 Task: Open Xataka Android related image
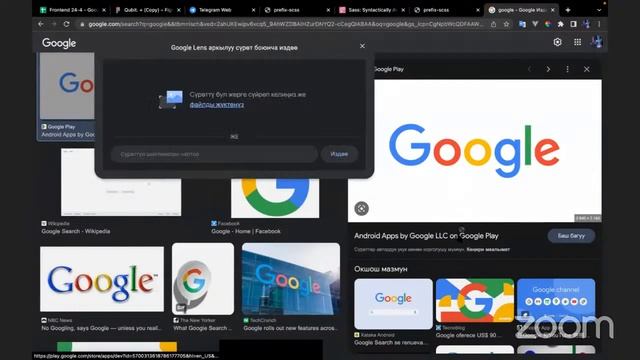[x=393, y=304]
